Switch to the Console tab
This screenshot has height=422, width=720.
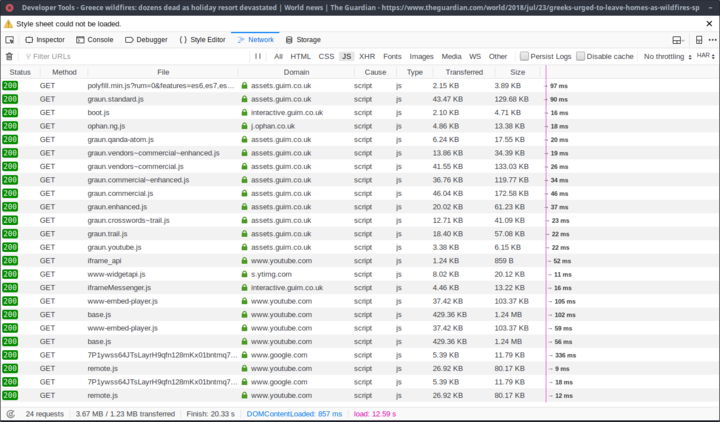(x=95, y=40)
